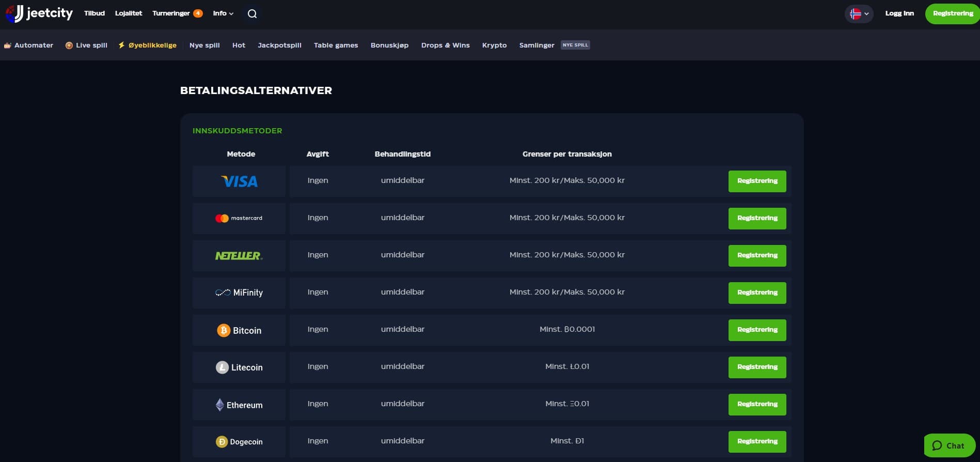This screenshot has height=462, width=980.
Task: Click Registrering in the Ethereum row
Action: pyautogui.click(x=757, y=405)
